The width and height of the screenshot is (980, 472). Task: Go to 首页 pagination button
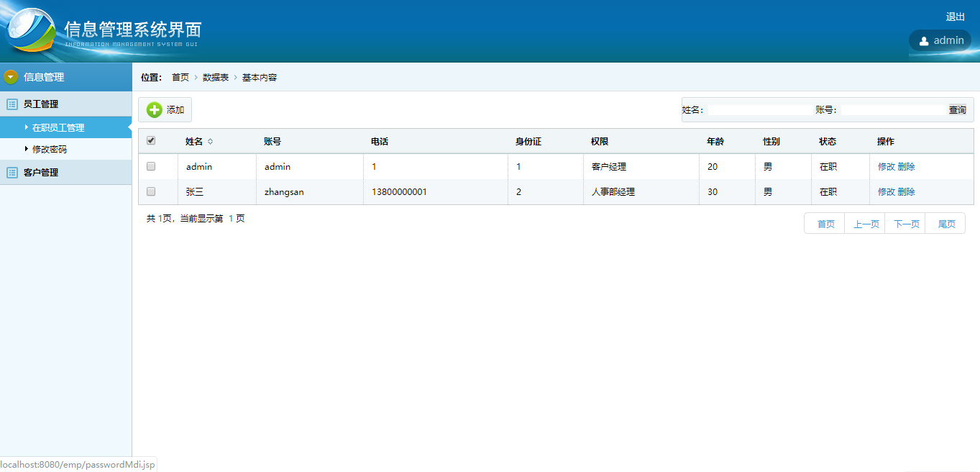tap(825, 224)
